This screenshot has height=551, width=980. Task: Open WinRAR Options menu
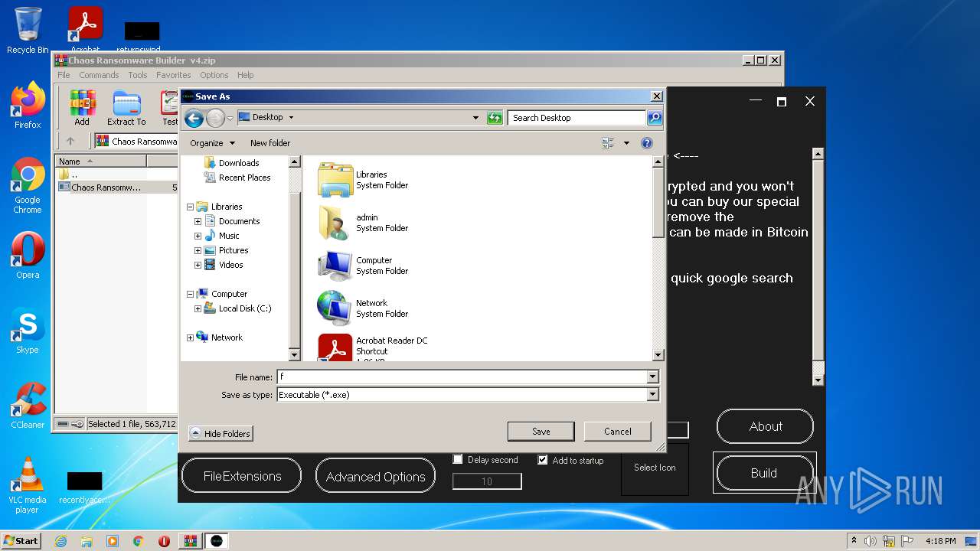pyautogui.click(x=214, y=75)
